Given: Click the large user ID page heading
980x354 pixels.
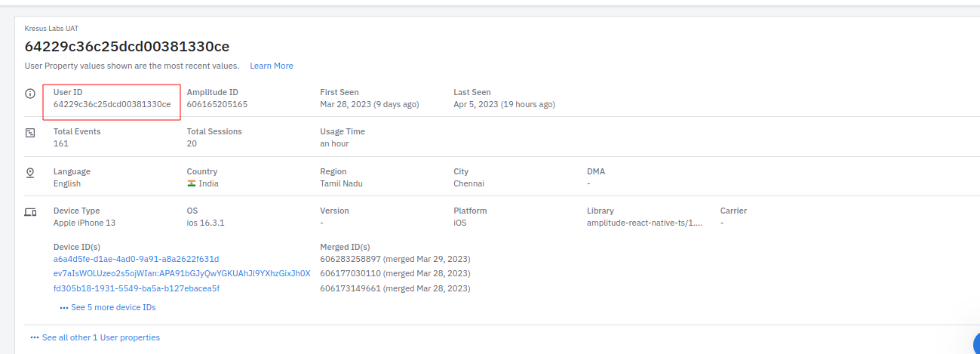Looking at the screenshot, I should (x=127, y=46).
